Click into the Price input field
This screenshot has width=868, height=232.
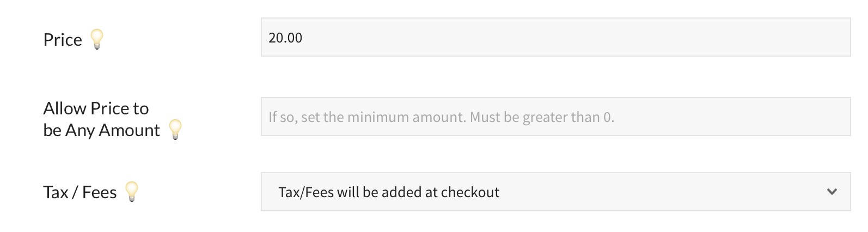(x=555, y=37)
